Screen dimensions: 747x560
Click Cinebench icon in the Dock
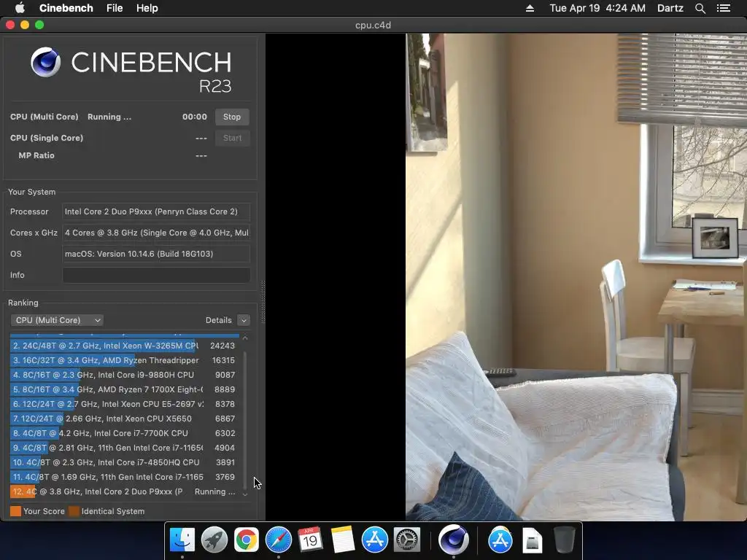tap(453, 539)
